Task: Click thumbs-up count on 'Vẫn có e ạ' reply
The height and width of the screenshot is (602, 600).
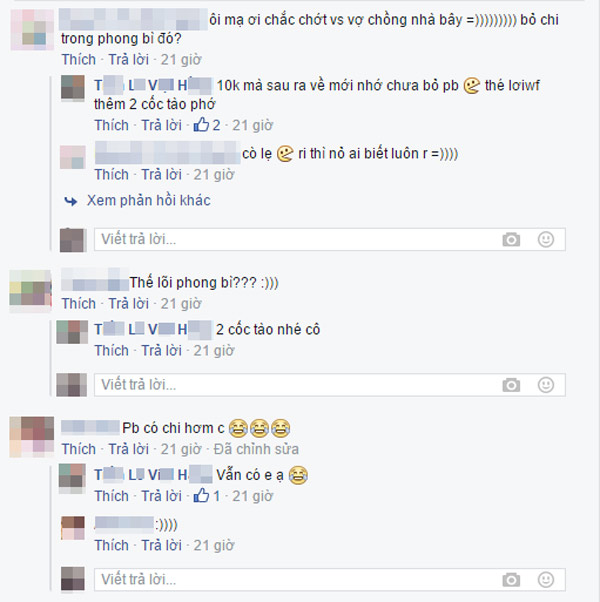Action: tap(207, 496)
